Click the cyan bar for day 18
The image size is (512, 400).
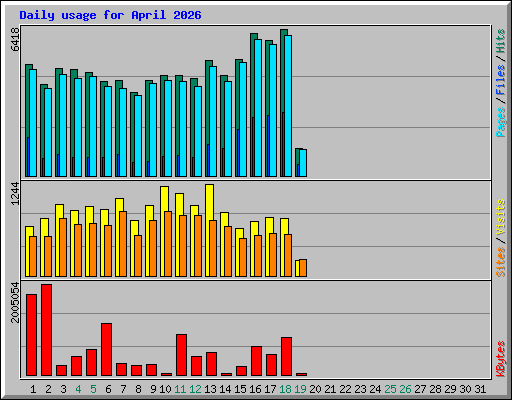click(288, 106)
